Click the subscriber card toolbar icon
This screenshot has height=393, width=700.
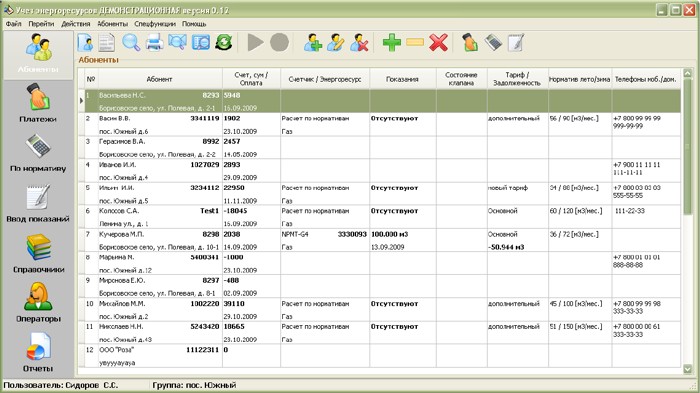pos(85,43)
